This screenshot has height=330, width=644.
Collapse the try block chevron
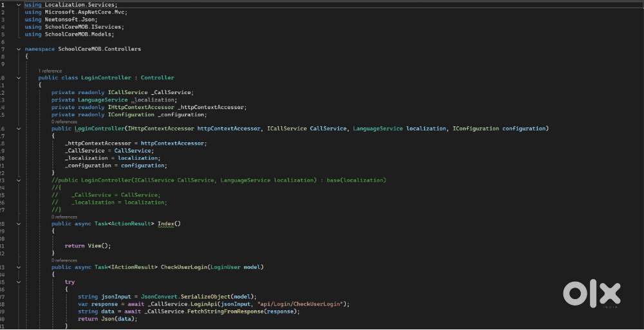click(x=18, y=282)
